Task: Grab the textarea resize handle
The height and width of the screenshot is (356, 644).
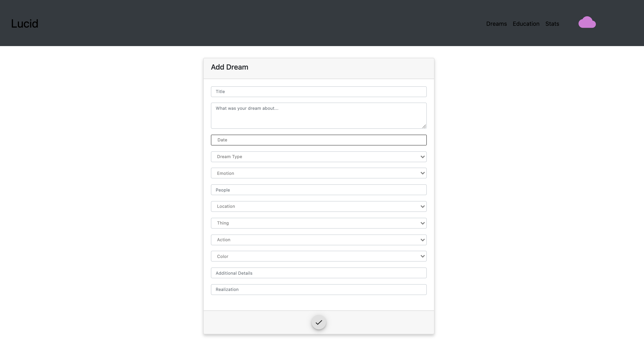Action: pos(424,126)
